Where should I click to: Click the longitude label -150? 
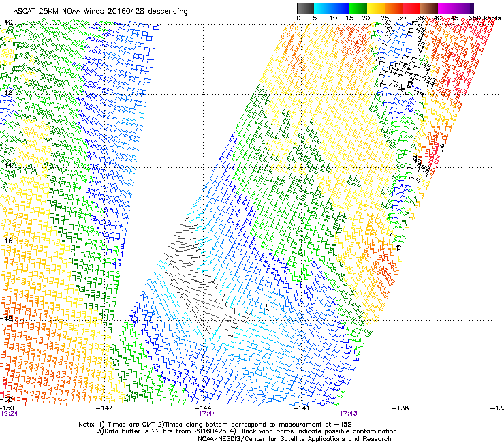(x=7, y=408)
